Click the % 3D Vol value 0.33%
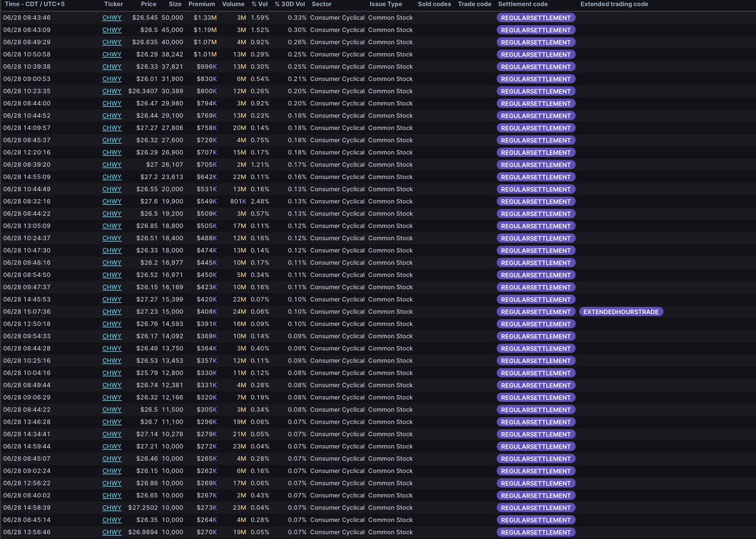The height and width of the screenshot is (539, 756). click(x=297, y=18)
